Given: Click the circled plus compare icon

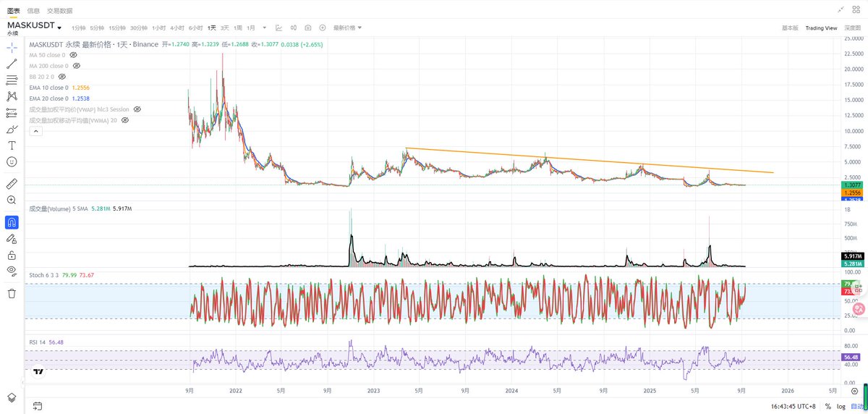Looking at the screenshot, I should point(323,28).
